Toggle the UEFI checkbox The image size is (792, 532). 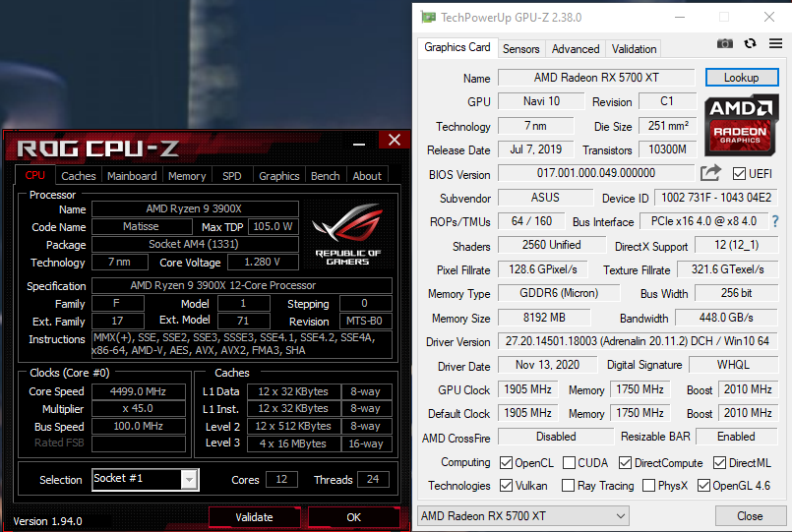coord(739,174)
